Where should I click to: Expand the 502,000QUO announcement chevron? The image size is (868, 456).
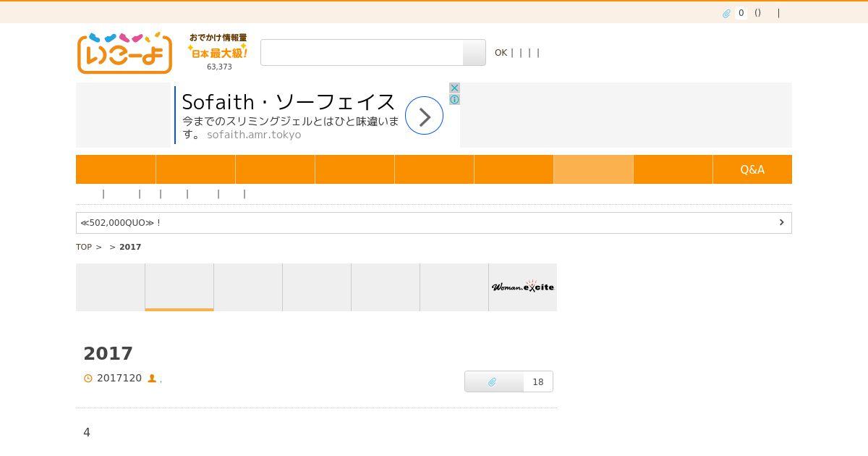tap(781, 222)
